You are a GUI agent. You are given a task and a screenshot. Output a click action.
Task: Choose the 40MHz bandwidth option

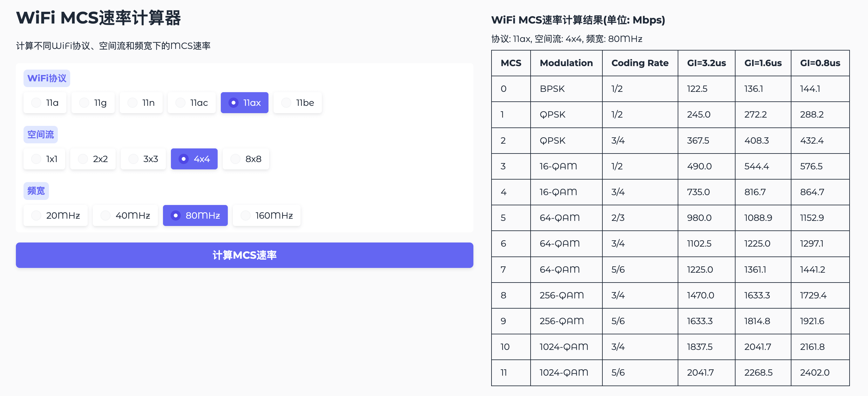point(125,215)
